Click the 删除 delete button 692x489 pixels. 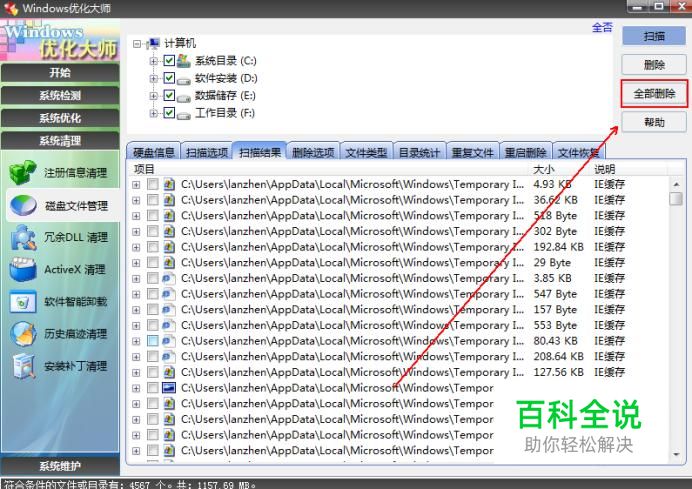[654, 65]
